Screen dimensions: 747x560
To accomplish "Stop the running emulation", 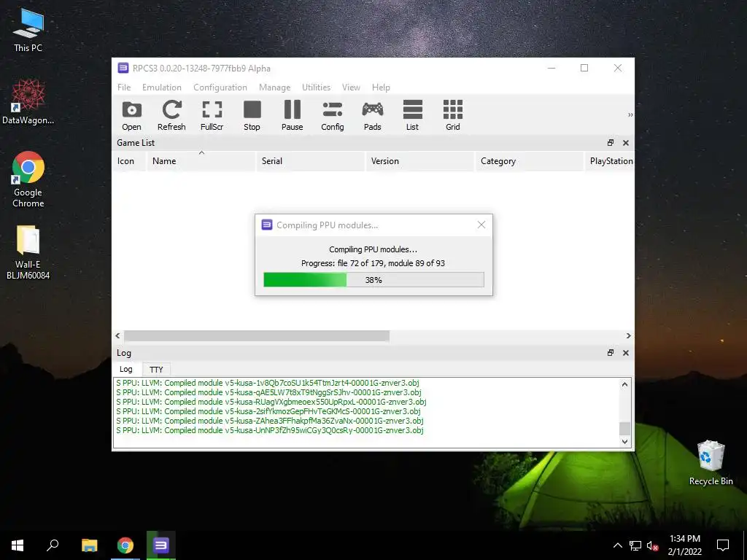I will [x=252, y=115].
